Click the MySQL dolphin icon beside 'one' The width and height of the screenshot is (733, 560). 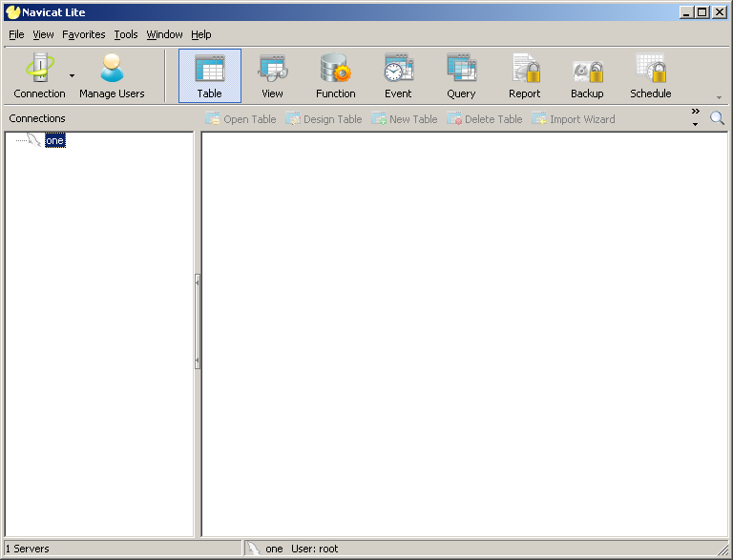(33, 140)
